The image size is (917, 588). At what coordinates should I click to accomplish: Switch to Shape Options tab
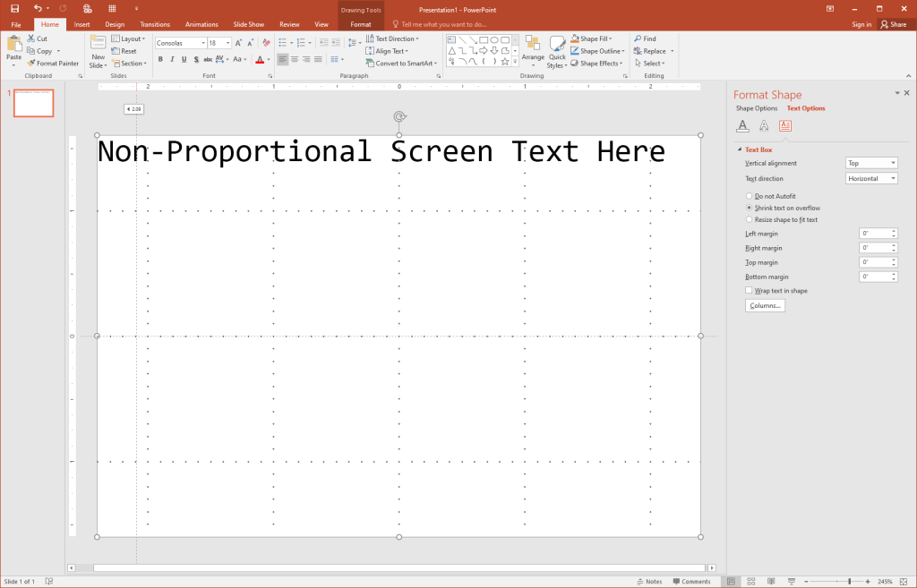[757, 108]
